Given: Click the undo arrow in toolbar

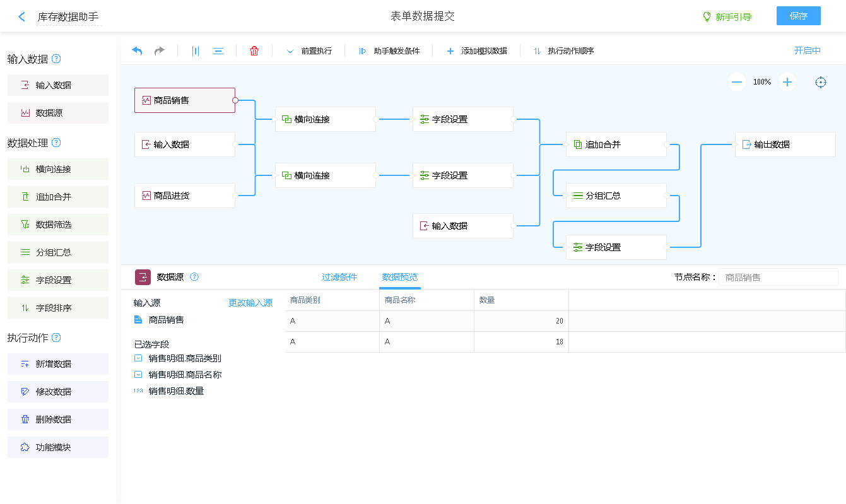Looking at the screenshot, I should (137, 51).
